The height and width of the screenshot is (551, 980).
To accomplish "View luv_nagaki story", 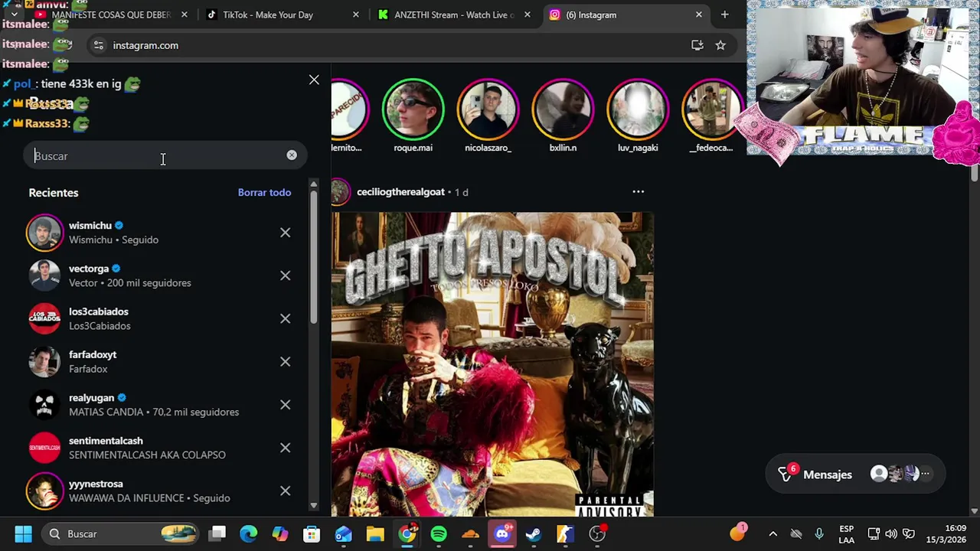I will tap(638, 109).
